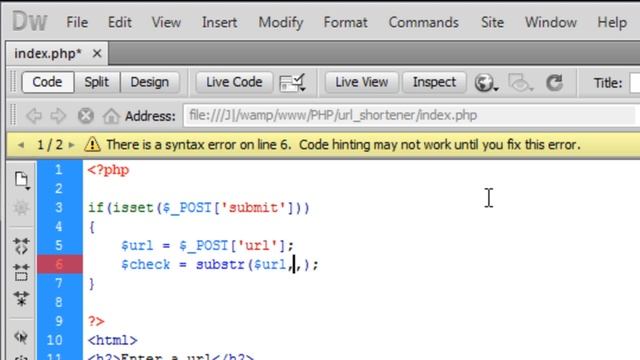The height and width of the screenshot is (360, 640).
Task: Open the View menu
Action: pos(166,22)
